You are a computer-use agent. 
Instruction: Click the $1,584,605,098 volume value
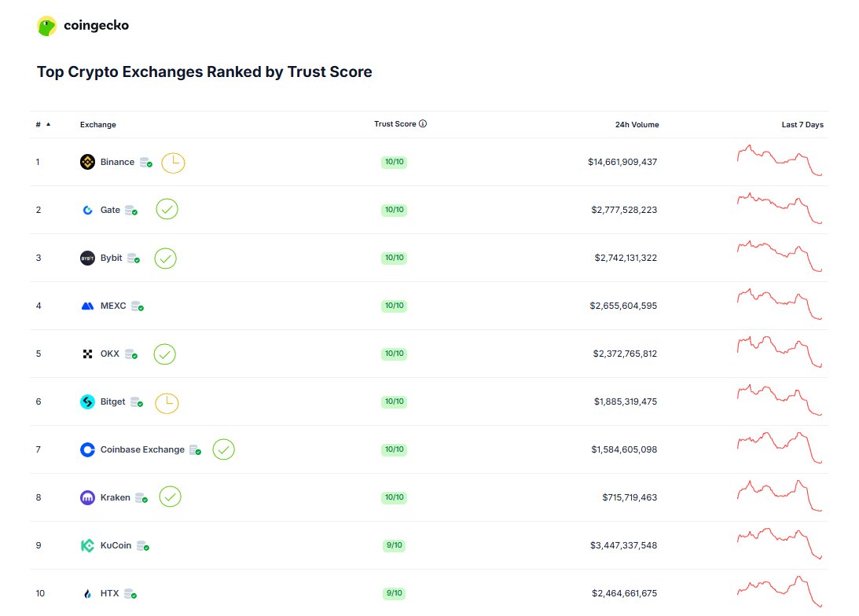pos(624,449)
